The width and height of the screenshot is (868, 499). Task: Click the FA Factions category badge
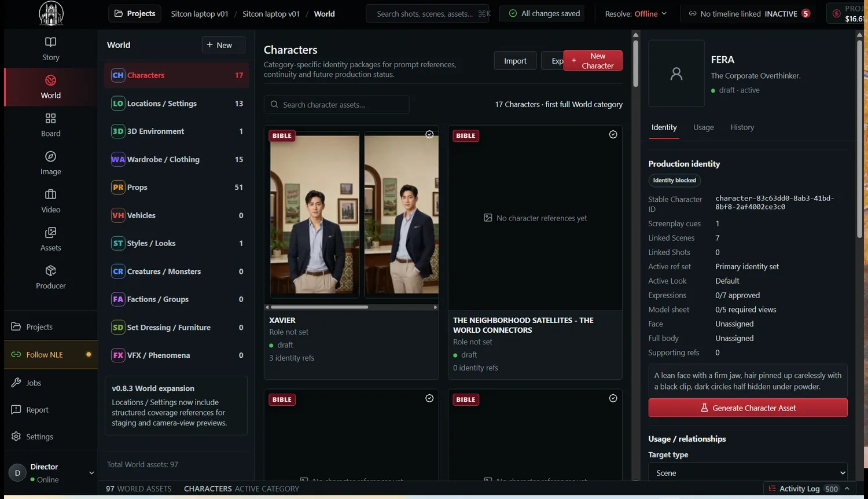(x=118, y=299)
